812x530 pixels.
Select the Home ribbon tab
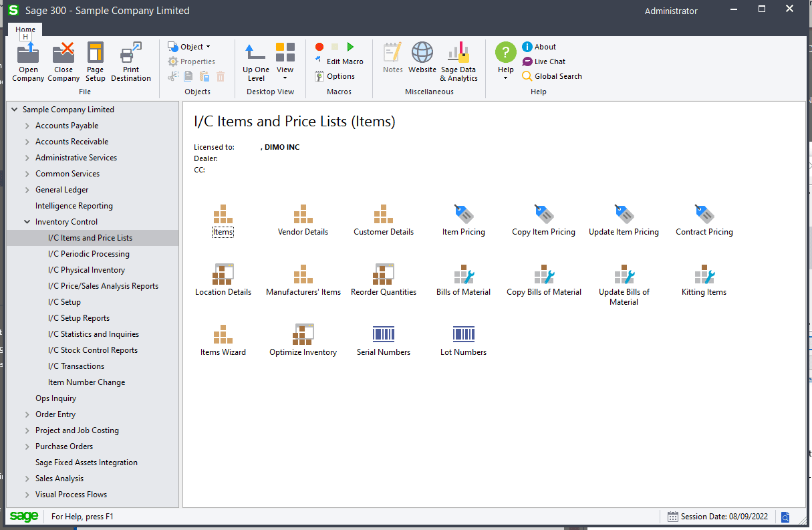pyautogui.click(x=25, y=29)
